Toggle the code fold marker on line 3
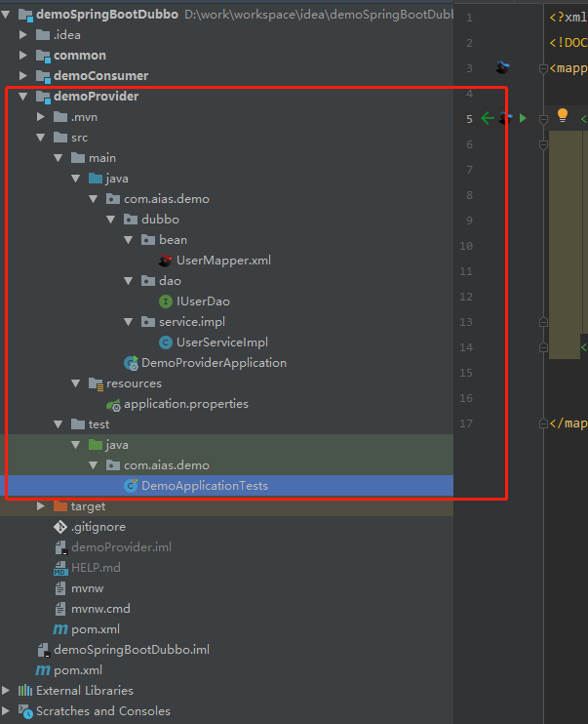 [x=543, y=68]
